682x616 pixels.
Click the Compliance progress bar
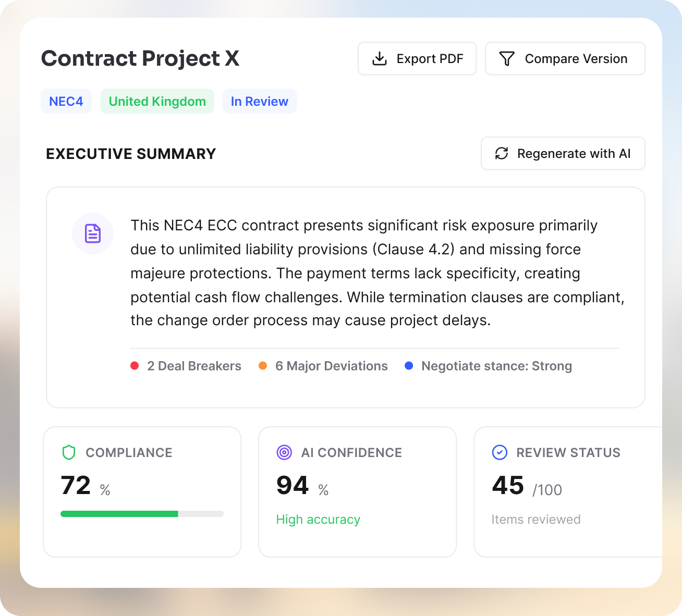(x=142, y=513)
